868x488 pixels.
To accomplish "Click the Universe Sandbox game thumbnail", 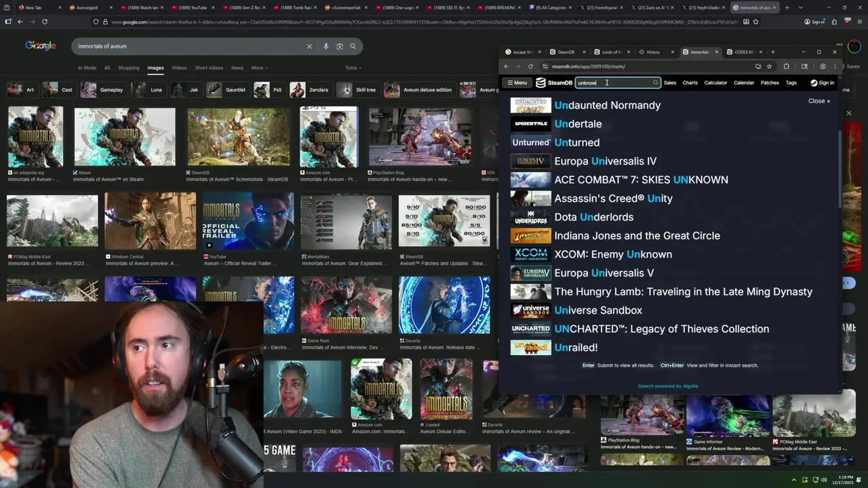I will (530, 310).
